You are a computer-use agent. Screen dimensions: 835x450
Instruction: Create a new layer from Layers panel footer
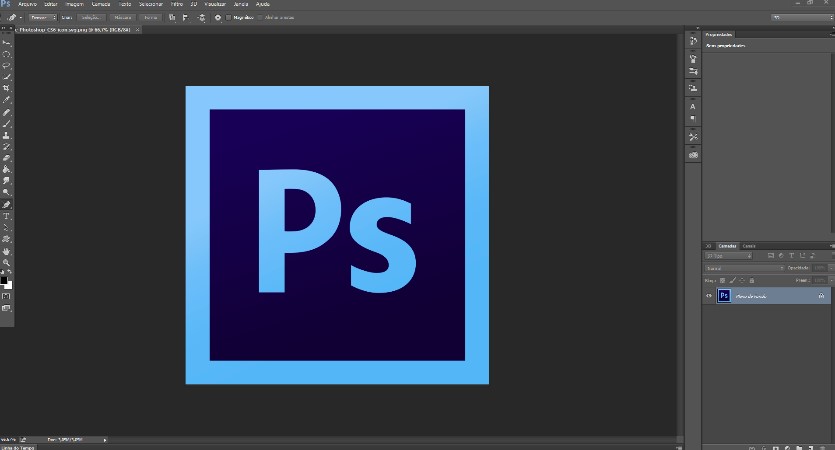[x=811, y=448]
